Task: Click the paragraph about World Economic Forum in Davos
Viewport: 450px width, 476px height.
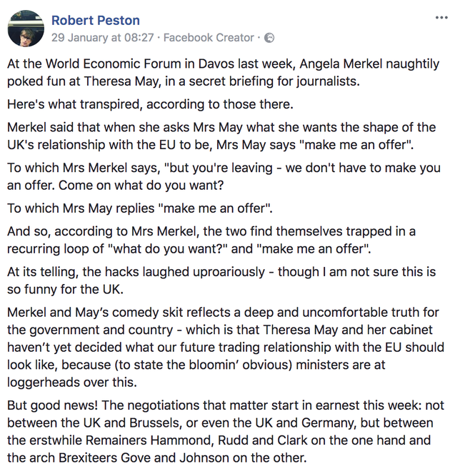Action: [x=224, y=73]
